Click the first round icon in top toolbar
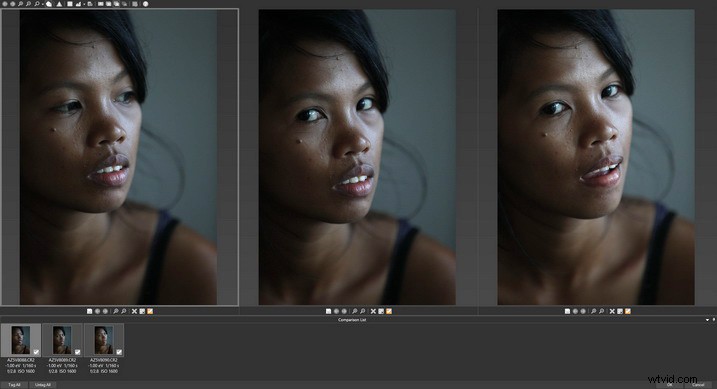717x389 pixels. point(5,4)
